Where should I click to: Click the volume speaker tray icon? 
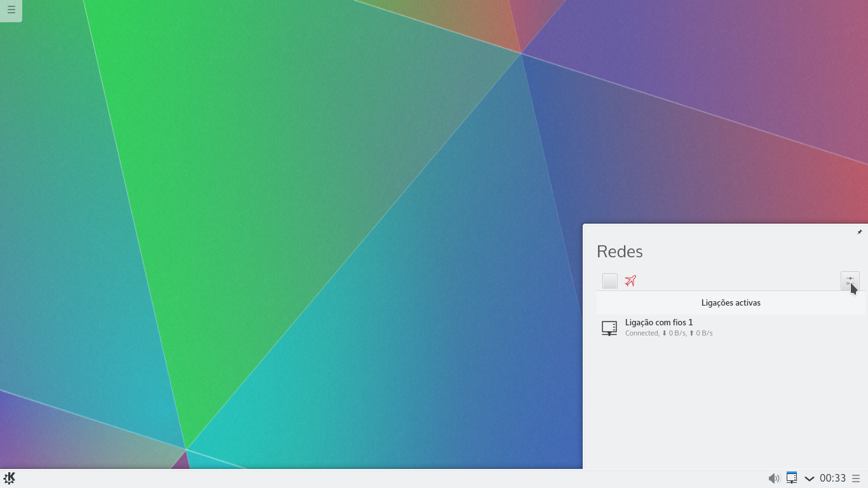tap(773, 478)
